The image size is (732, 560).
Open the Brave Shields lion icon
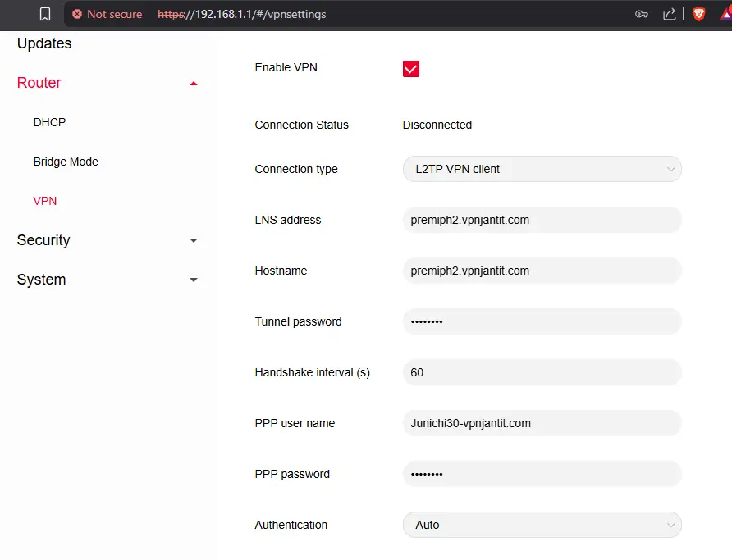click(x=699, y=14)
